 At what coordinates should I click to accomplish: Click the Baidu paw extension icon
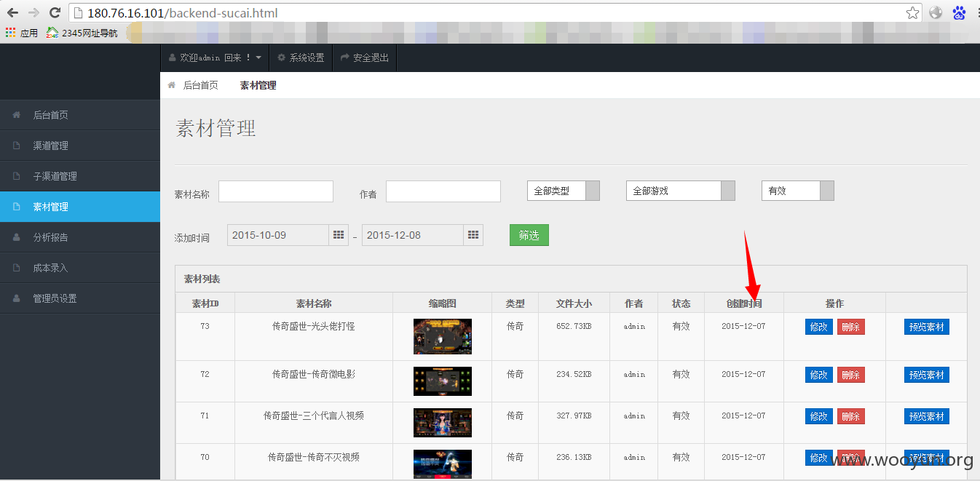[960, 12]
